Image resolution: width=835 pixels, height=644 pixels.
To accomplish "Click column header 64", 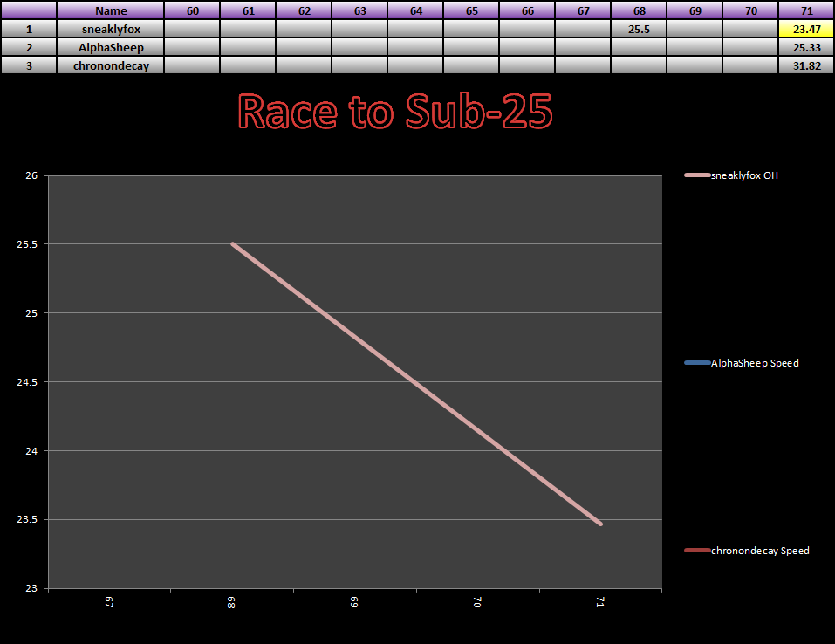I will click(x=416, y=10).
